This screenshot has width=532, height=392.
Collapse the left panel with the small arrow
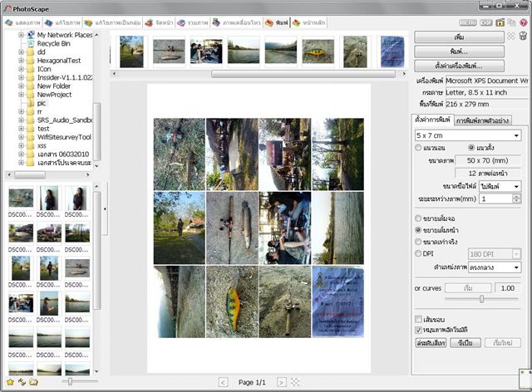(x=105, y=209)
